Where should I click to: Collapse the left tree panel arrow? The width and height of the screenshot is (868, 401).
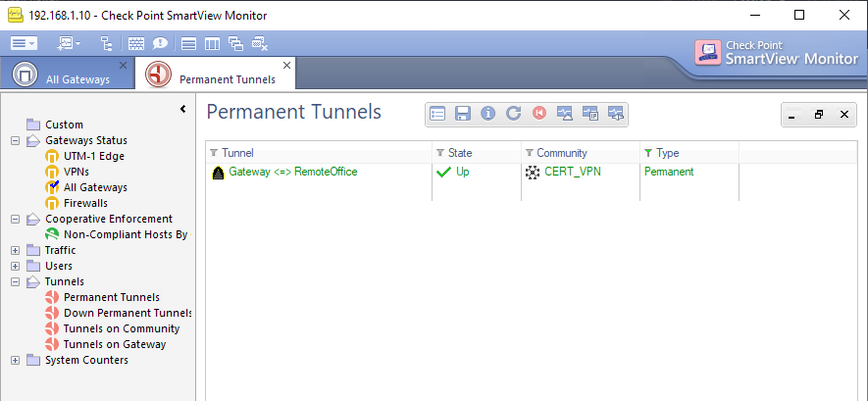coord(183,109)
